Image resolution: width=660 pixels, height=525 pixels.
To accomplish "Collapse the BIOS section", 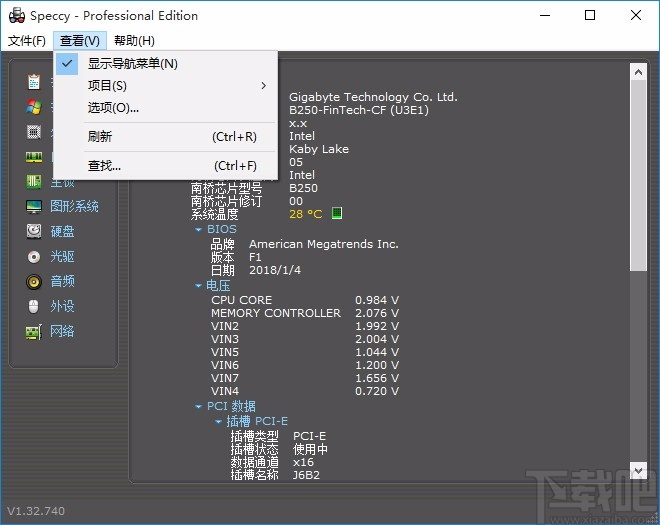I will [198, 229].
